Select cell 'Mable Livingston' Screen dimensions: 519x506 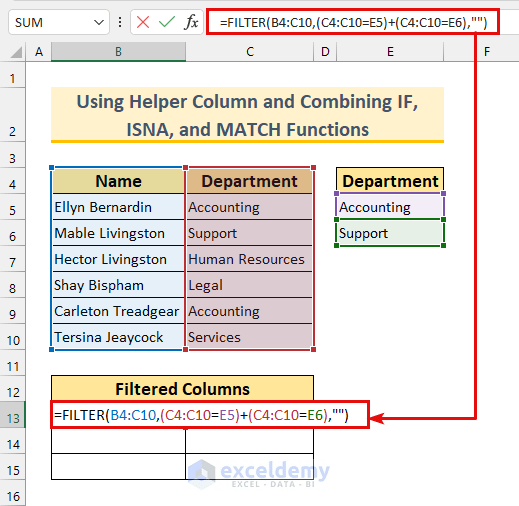pos(118,233)
